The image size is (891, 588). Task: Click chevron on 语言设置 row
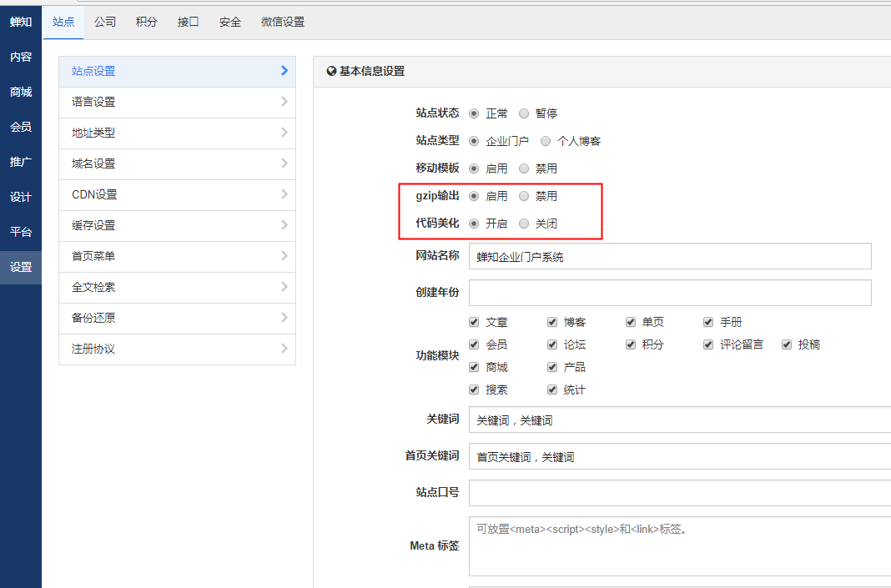tap(284, 101)
